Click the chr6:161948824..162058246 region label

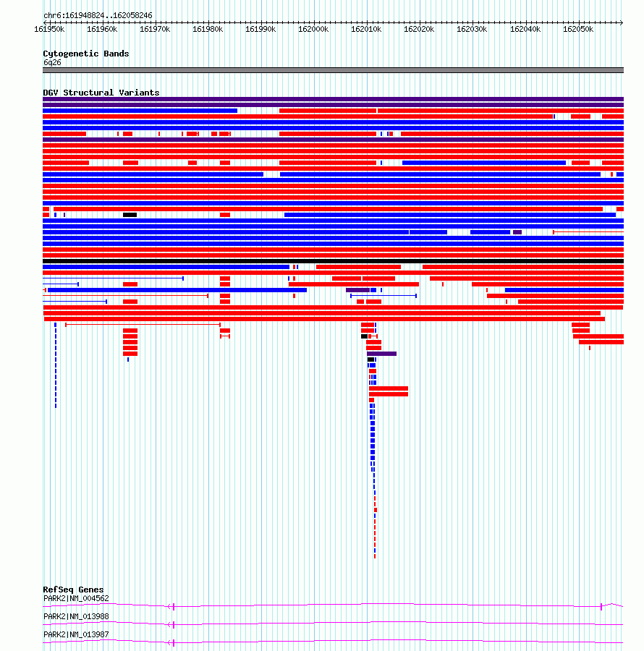coord(98,15)
